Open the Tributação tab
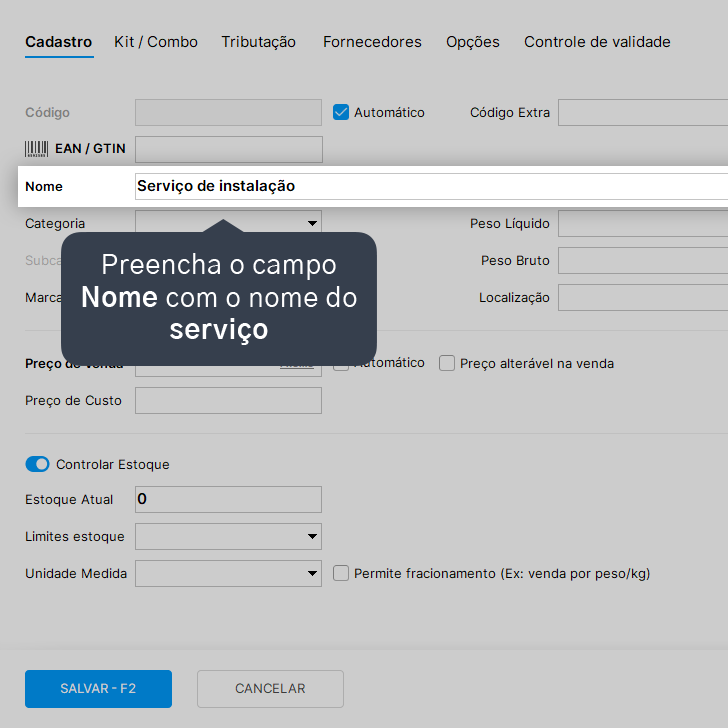The width and height of the screenshot is (728, 728). pyautogui.click(x=259, y=42)
